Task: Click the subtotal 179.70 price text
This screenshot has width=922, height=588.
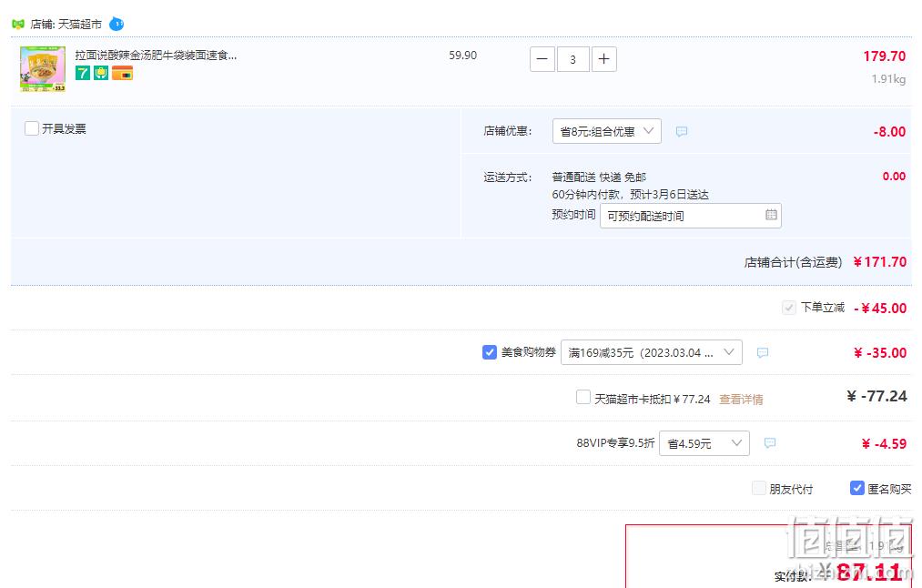Action: (885, 56)
